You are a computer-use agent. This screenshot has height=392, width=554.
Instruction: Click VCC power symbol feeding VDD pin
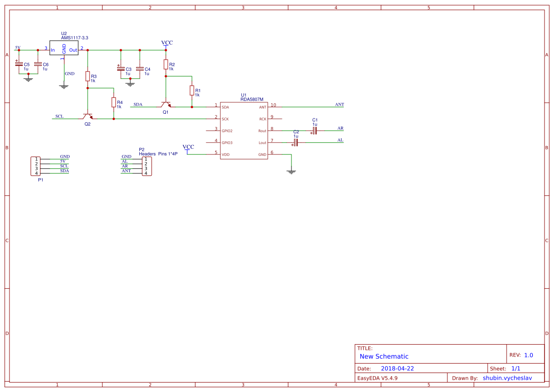pyautogui.click(x=188, y=148)
